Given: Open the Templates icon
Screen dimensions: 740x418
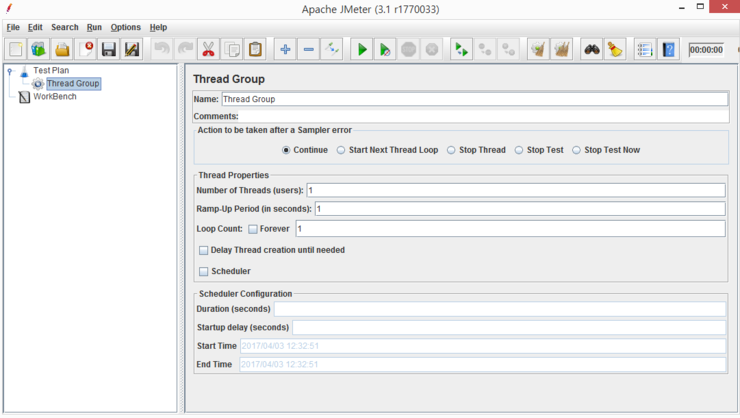Looking at the screenshot, I should (39, 49).
